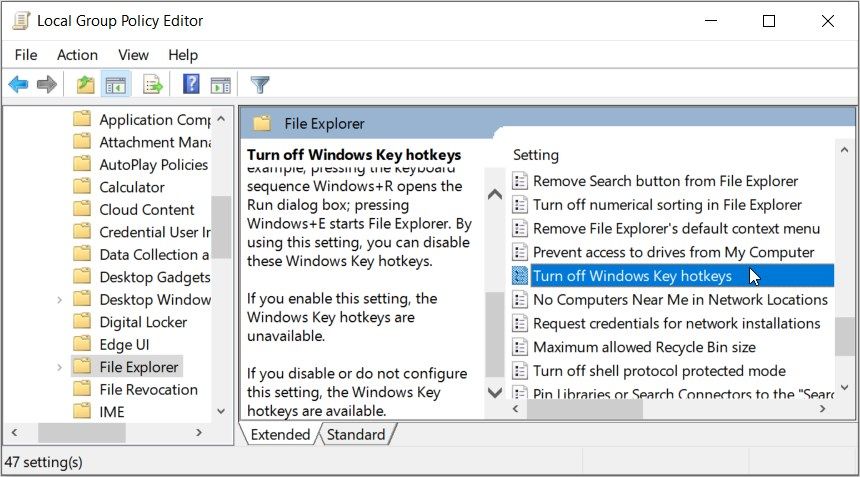Select the Digital Locker folder
This screenshot has width=860, height=477.
click(x=143, y=322)
